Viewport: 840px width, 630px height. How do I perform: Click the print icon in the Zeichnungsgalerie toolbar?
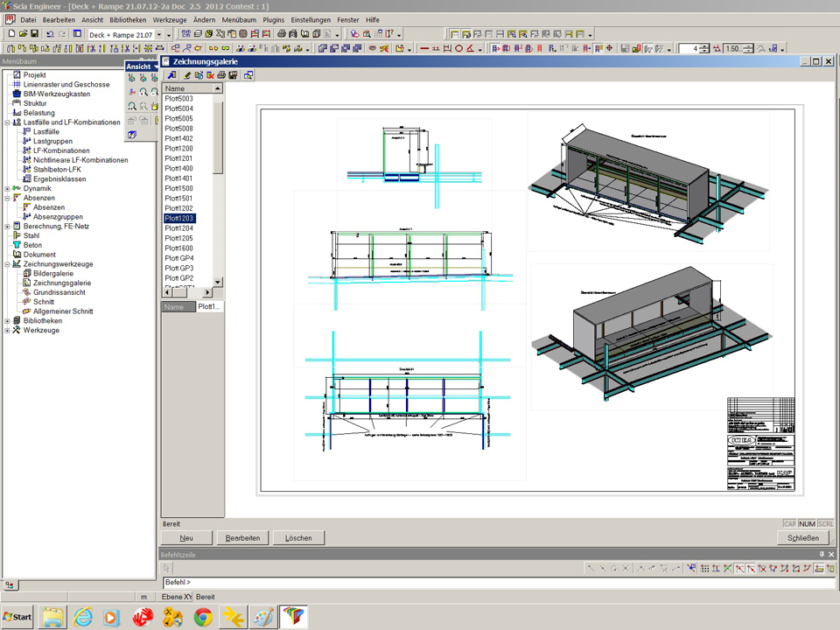(x=221, y=75)
